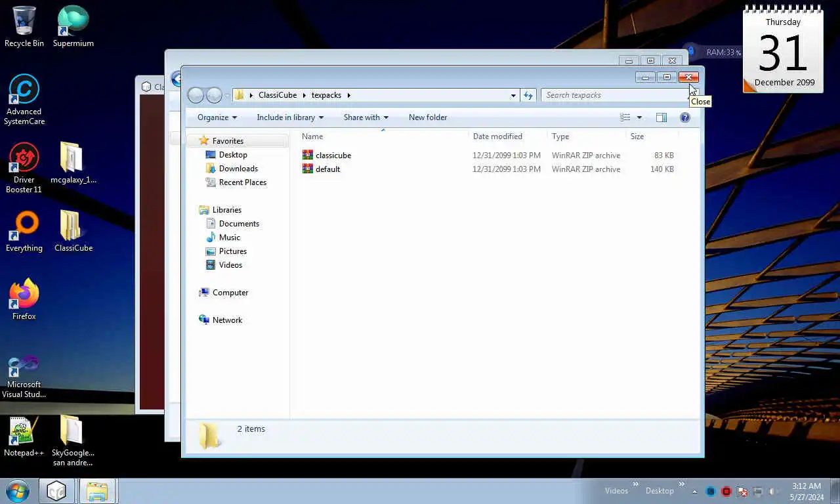The height and width of the screenshot is (504, 840).
Task: Open the Everything search shortcut
Action: [x=24, y=231]
